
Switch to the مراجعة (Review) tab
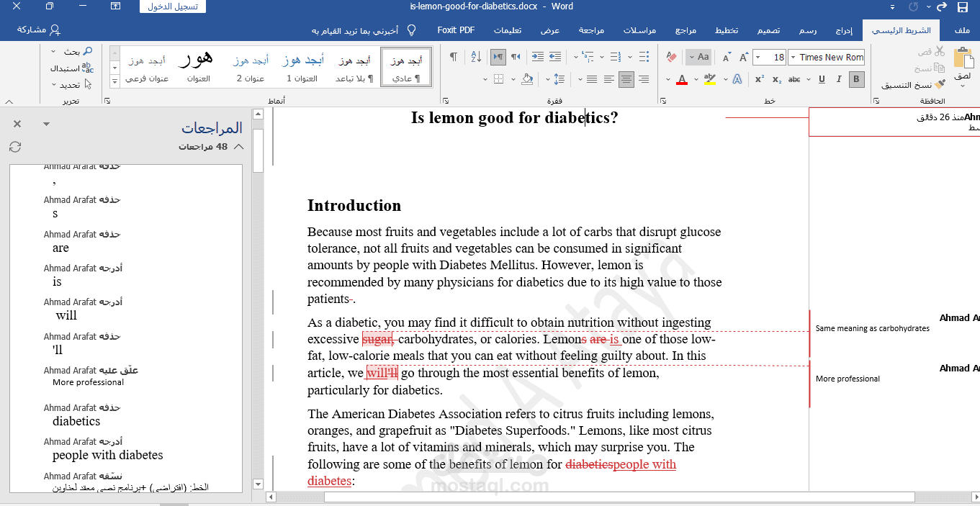(x=591, y=30)
